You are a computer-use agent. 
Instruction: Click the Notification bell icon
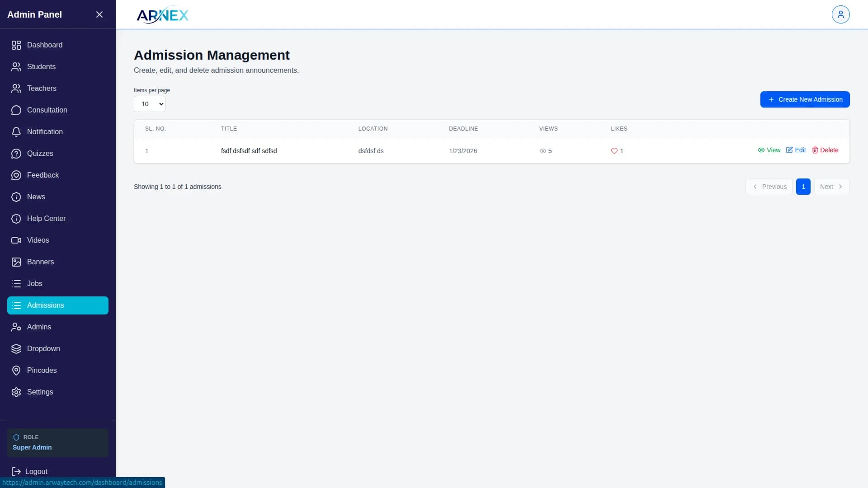[16, 132]
